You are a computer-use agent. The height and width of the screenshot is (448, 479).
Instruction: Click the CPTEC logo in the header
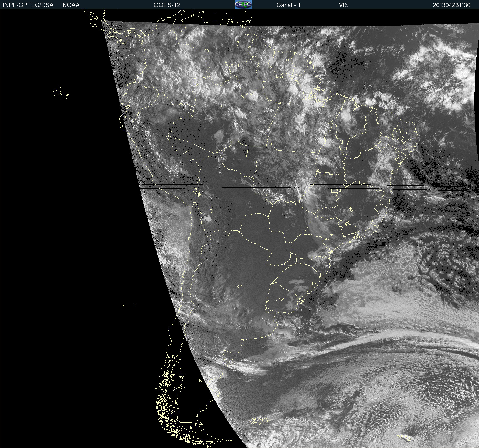click(243, 5)
